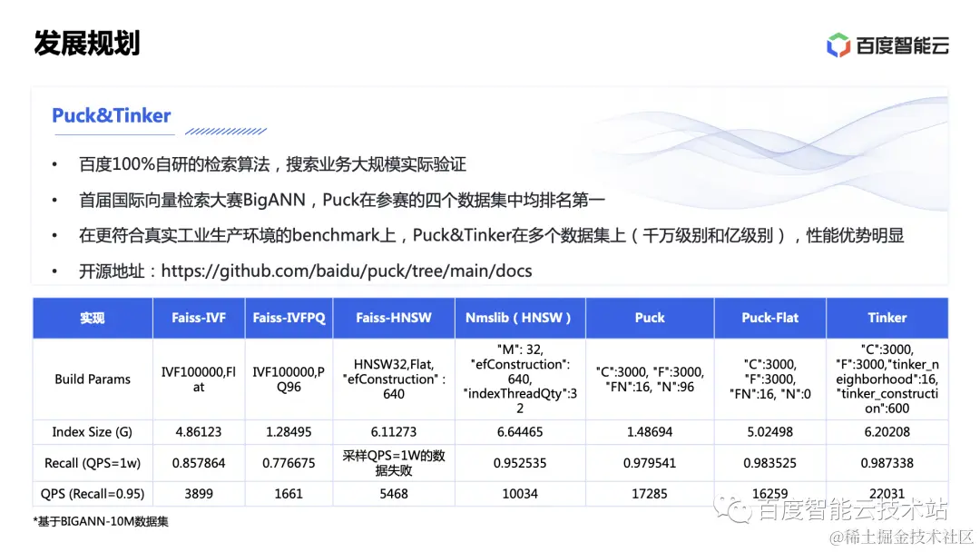The height and width of the screenshot is (552, 980).
Task: Click the Faiss-IVFPQ column header
Action: [289, 318]
